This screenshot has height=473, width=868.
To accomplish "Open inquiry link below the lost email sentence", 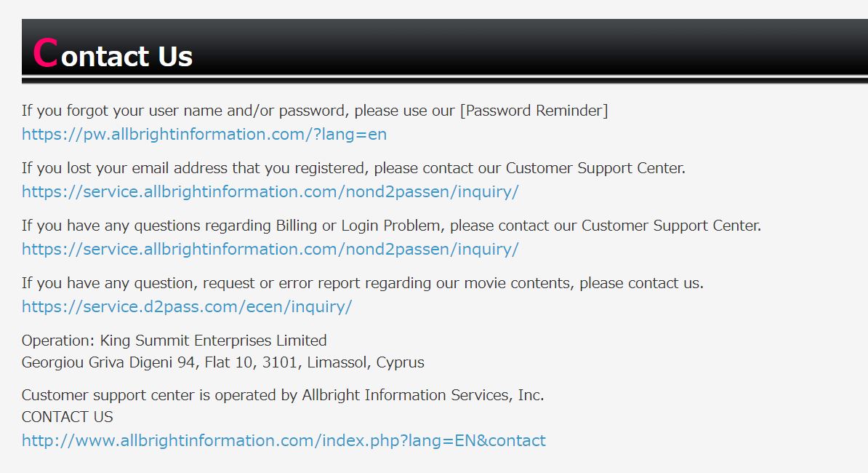I will coord(270,192).
